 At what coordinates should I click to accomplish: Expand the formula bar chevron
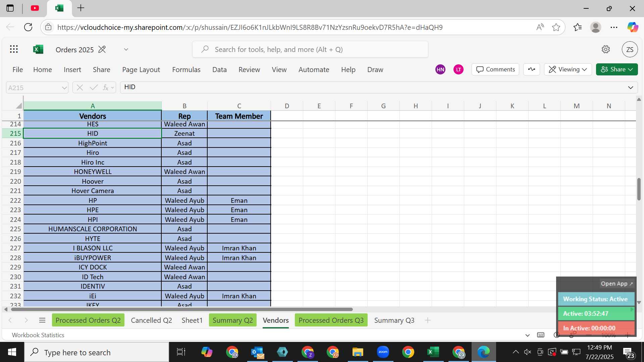click(x=631, y=87)
